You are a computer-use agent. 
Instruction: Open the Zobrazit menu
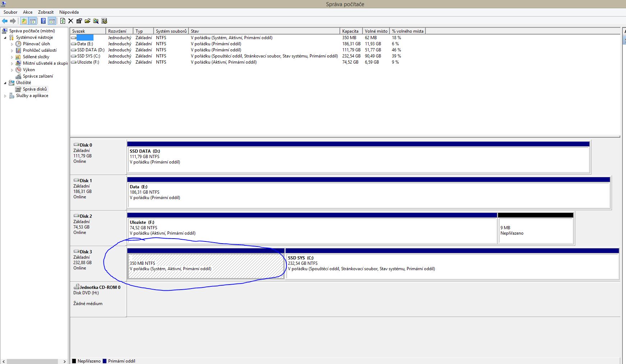46,12
